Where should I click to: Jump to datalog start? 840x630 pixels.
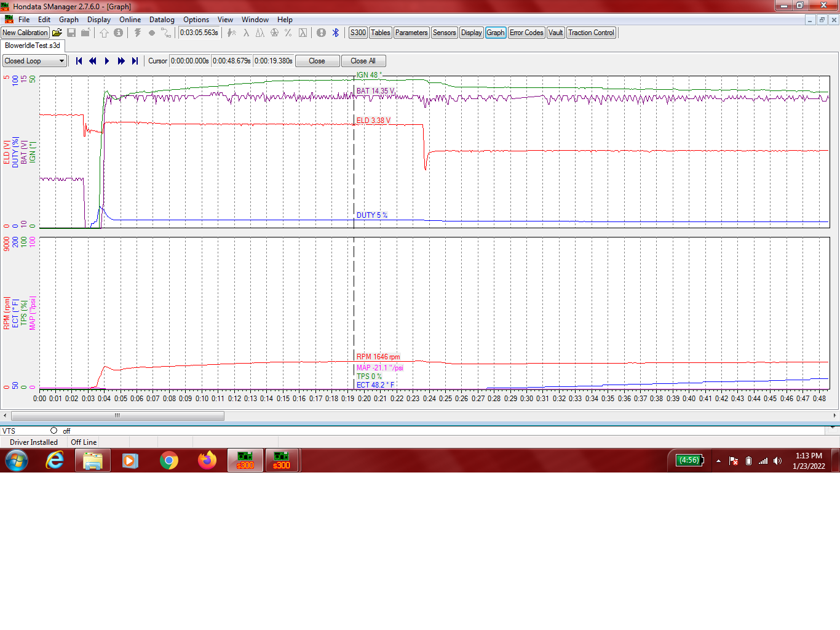[79, 61]
